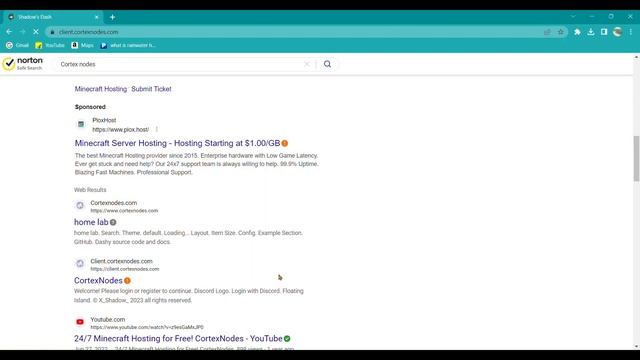640x360 pixels.
Task: Open the 'what is nameserver' bookmark
Action: click(128, 45)
